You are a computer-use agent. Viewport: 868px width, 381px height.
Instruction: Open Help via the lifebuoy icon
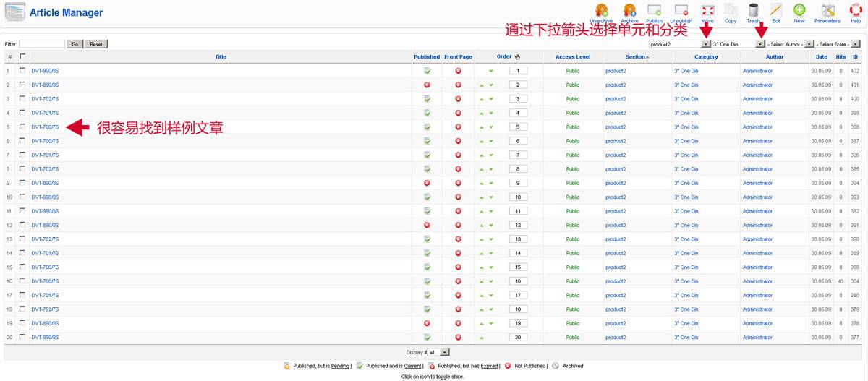856,11
